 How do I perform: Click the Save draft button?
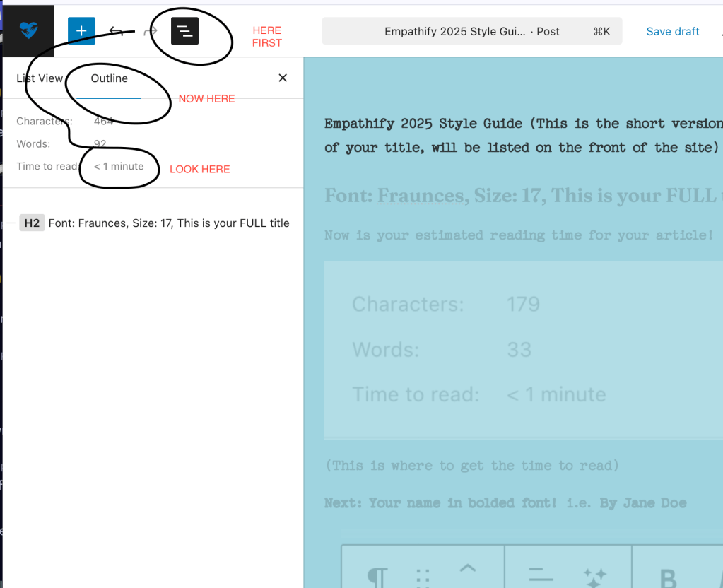(672, 31)
